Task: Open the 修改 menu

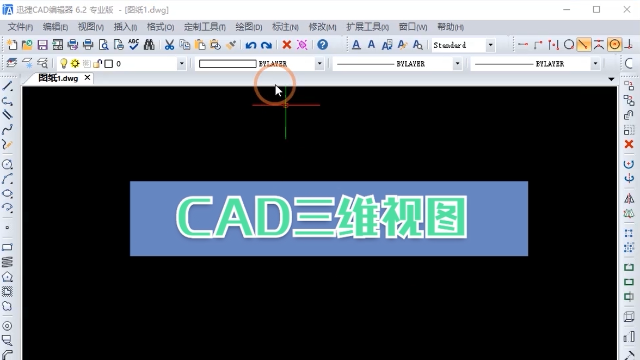Action: [322, 27]
